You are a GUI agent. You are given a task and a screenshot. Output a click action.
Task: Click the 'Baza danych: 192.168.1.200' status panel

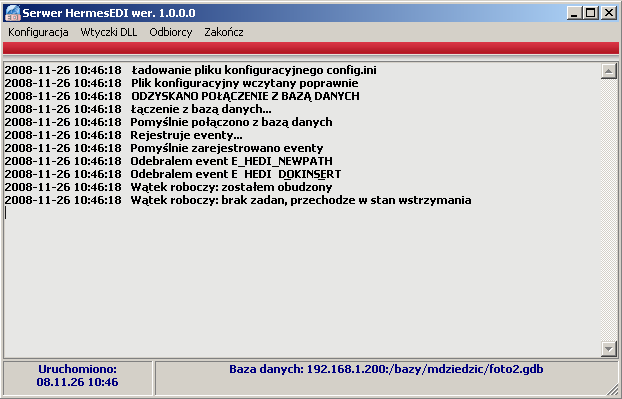coord(386,377)
